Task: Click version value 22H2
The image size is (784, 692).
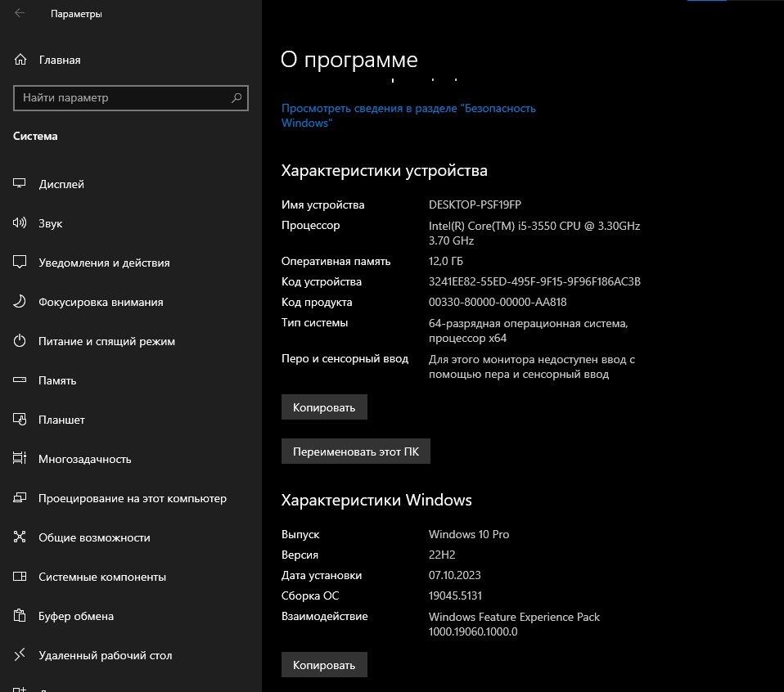Action: pyautogui.click(x=441, y=555)
